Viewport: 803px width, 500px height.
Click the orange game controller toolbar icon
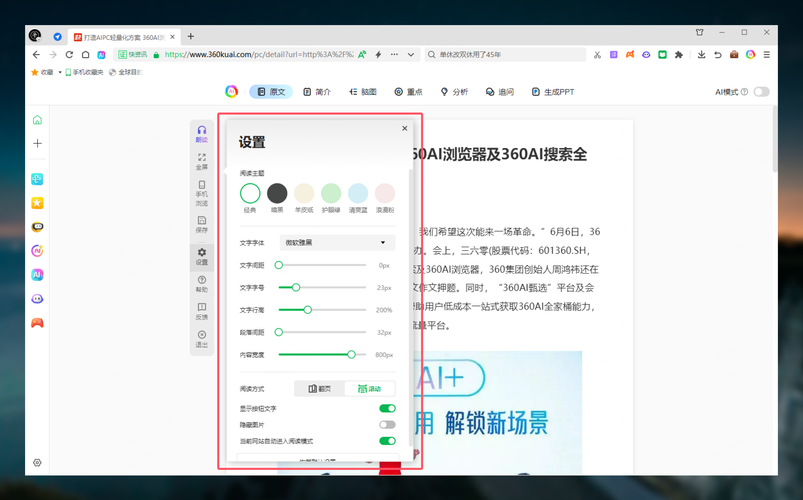[630, 54]
